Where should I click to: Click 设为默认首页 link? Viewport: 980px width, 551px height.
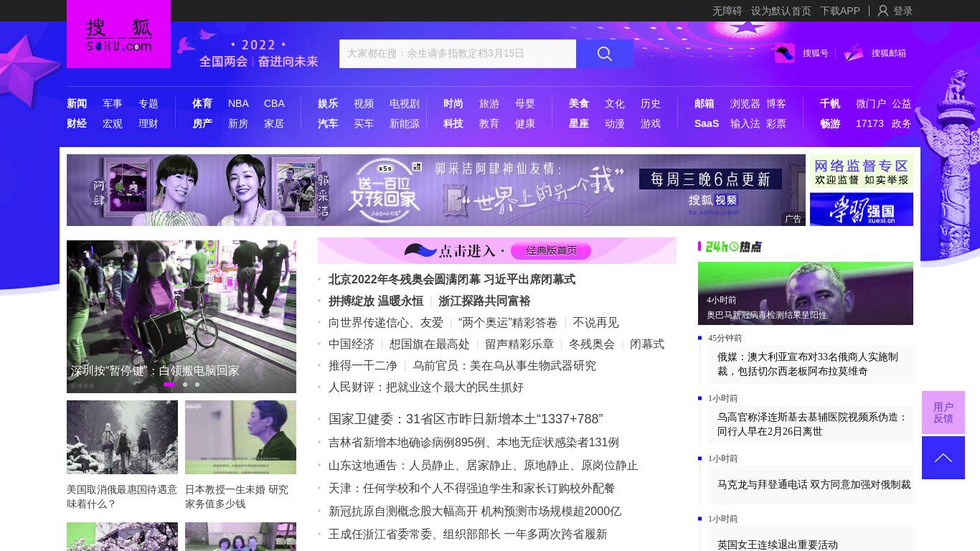781,11
